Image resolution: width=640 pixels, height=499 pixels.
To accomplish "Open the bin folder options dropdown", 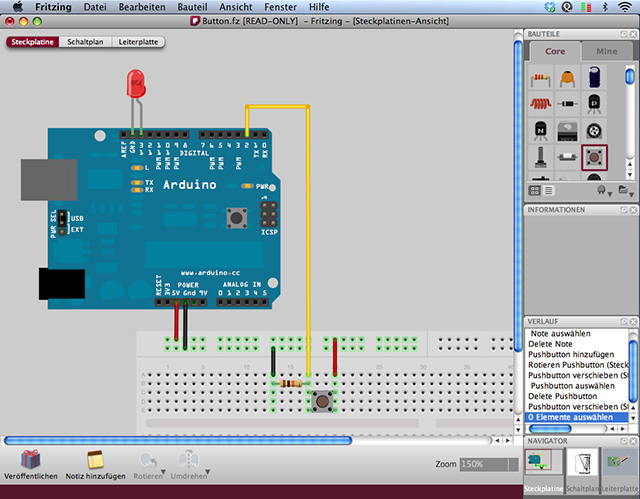I will (x=626, y=191).
